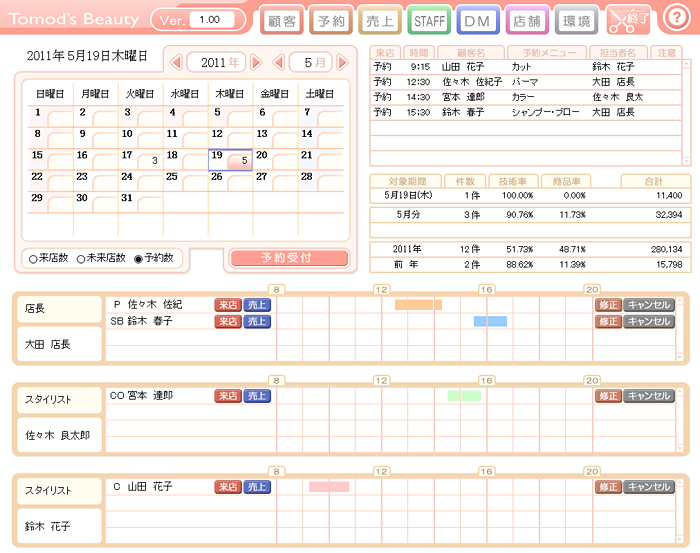Open the DM section
The width and height of the screenshot is (700, 553).
pos(478,20)
